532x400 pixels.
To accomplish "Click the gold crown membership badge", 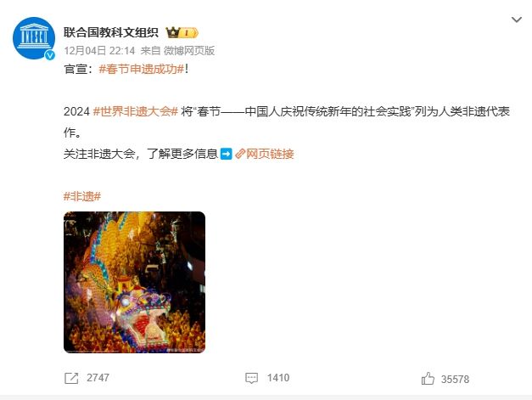I will point(182,32).
